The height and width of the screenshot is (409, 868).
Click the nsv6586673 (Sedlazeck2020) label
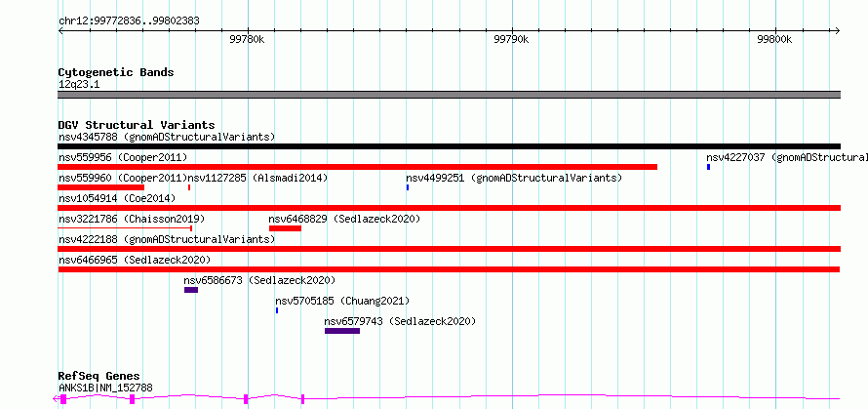(259, 280)
